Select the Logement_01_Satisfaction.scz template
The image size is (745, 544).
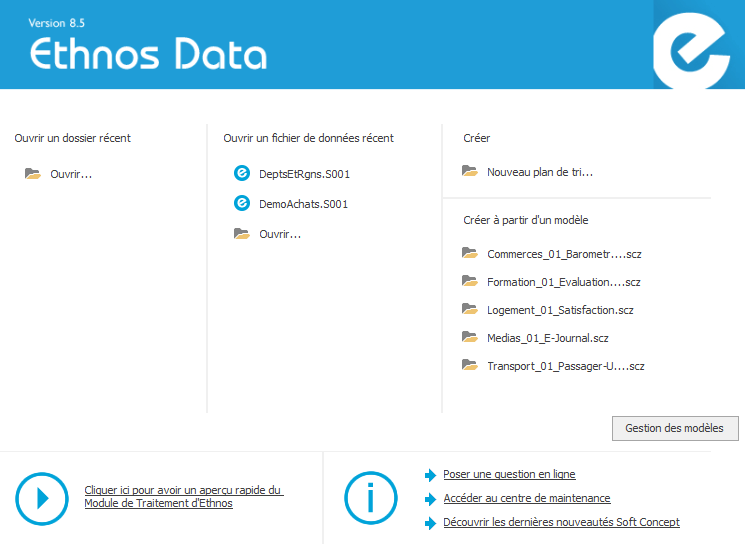tap(561, 310)
